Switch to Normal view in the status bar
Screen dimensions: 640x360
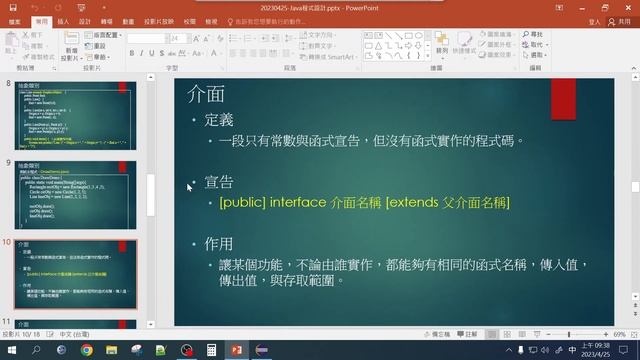click(x=492, y=334)
